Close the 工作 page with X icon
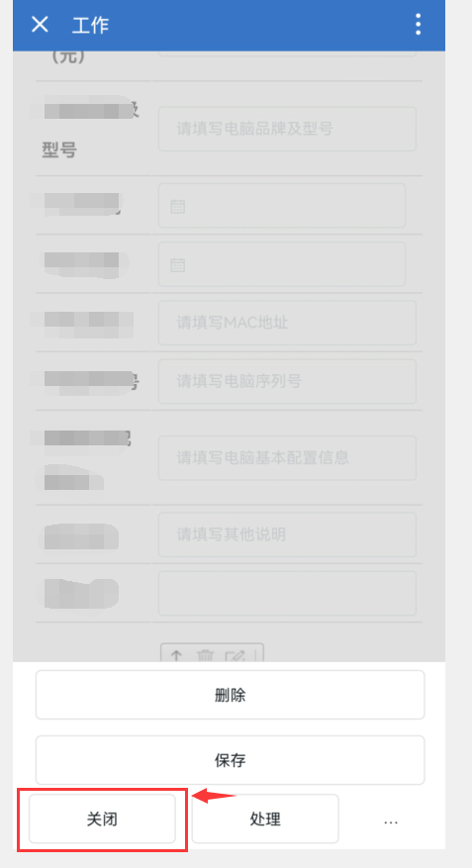The image size is (472, 868). (x=40, y=25)
